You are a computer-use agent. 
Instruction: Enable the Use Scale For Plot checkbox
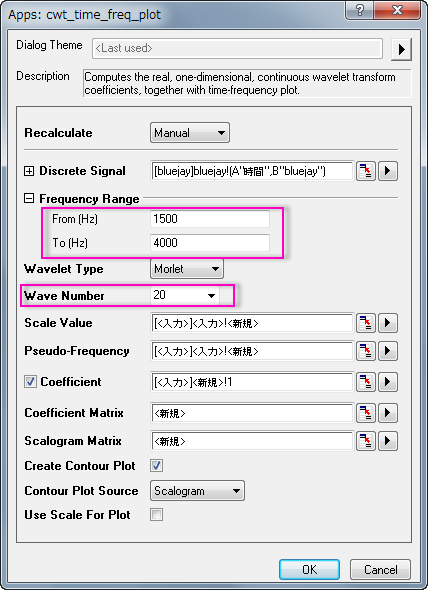pos(157,514)
